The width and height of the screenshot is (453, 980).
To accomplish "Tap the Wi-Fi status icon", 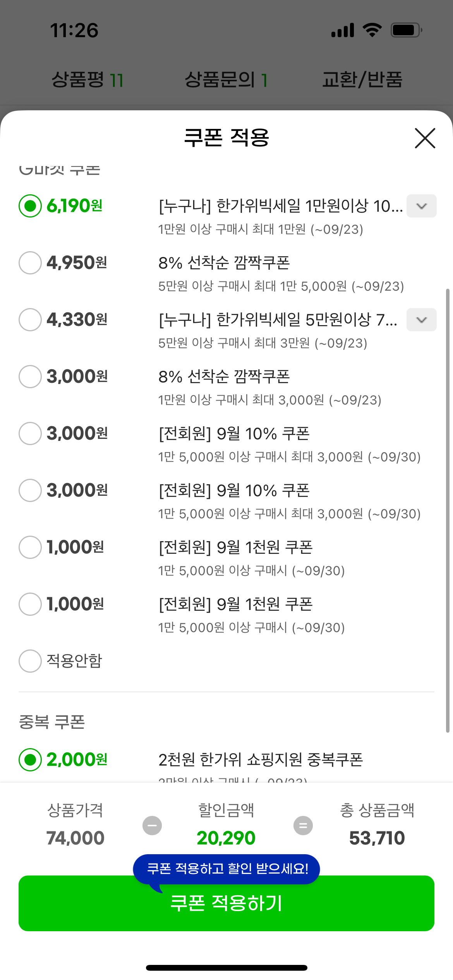I will pos(372,30).
